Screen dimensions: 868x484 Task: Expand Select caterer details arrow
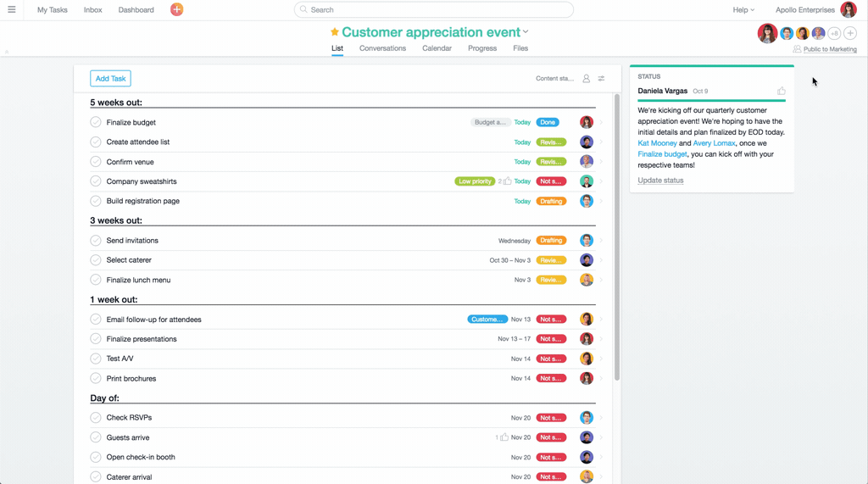601,259
